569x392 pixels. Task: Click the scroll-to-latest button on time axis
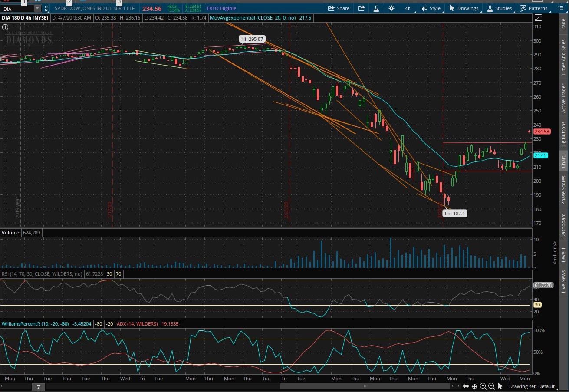[38, 387]
